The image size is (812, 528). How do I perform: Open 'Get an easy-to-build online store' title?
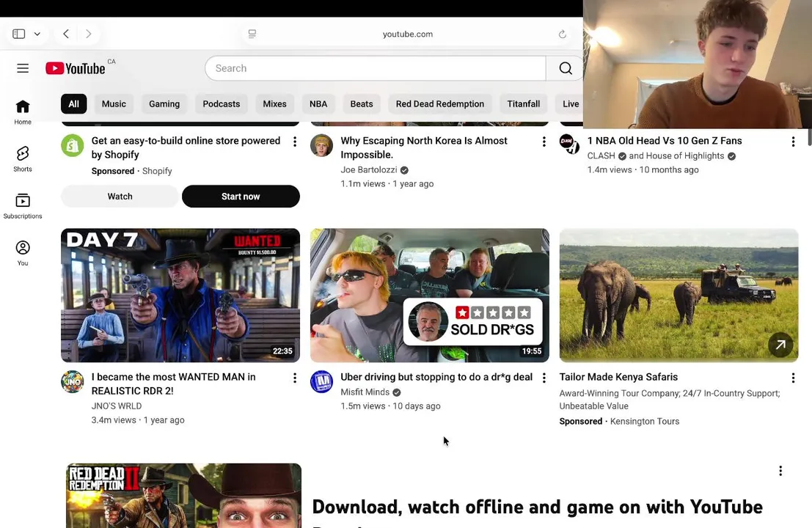pos(186,148)
